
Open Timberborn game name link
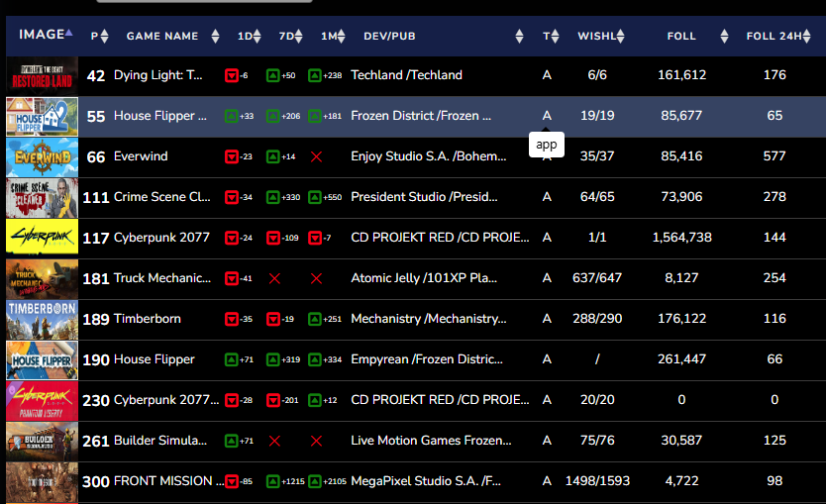click(x=148, y=319)
